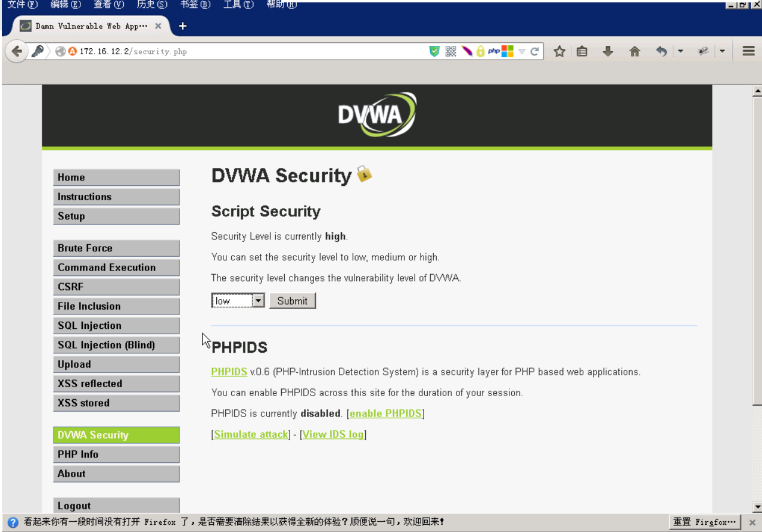Open the 工具 menu

[238, 4]
